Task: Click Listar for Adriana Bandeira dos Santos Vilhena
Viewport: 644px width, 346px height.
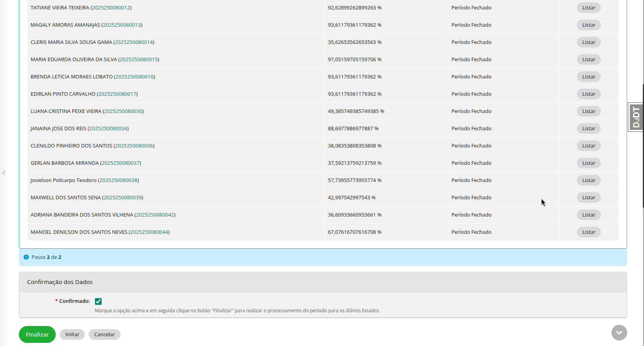Action: click(589, 215)
